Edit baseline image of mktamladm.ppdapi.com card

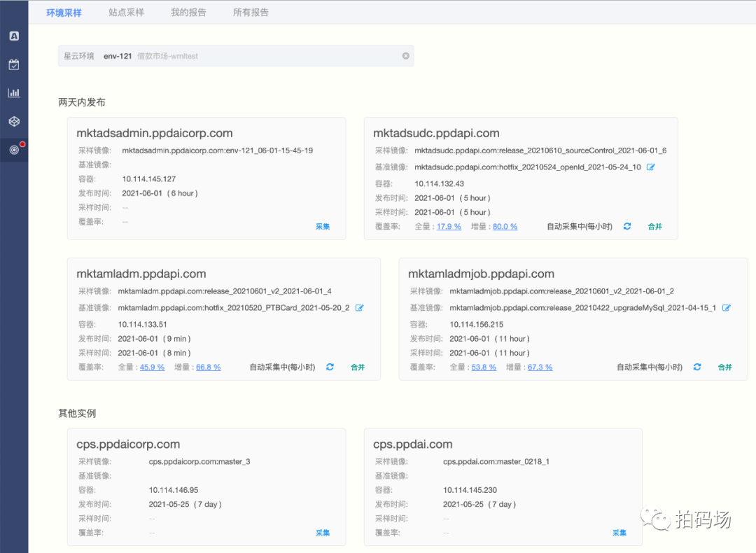coord(359,307)
